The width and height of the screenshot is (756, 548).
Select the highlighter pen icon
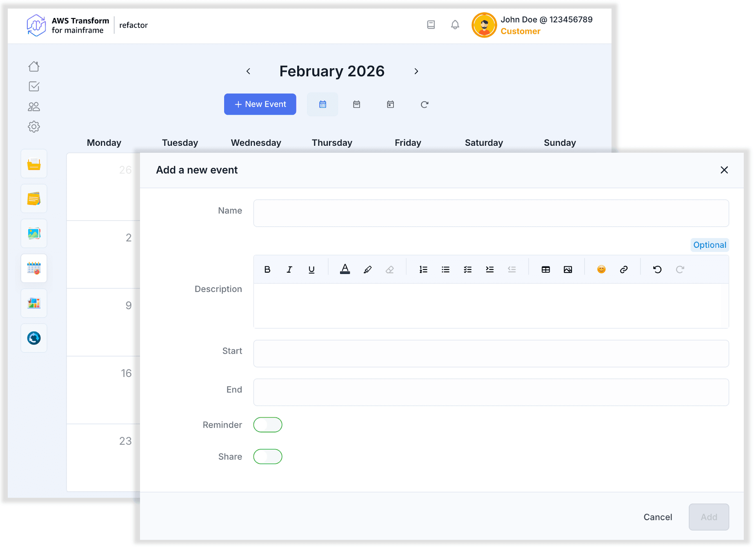(x=367, y=270)
